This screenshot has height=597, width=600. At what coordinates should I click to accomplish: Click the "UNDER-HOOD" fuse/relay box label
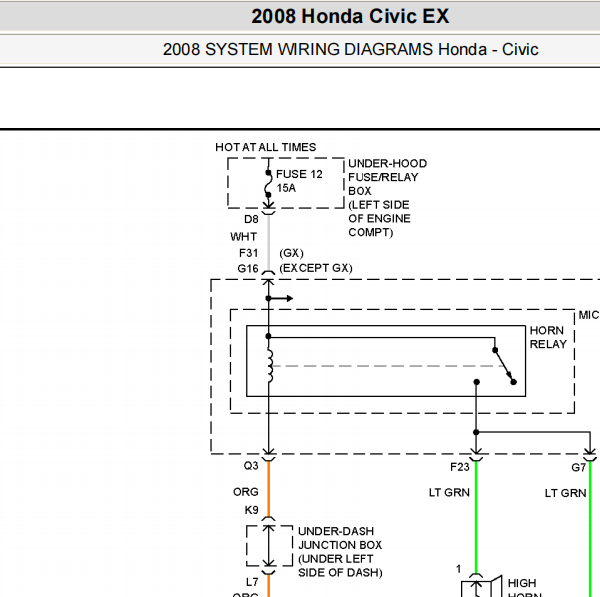tap(387, 163)
